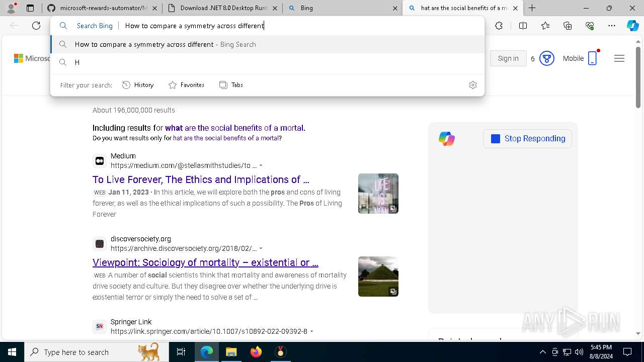The width and height of the screenshot is (644, 362).
Task: Expand the Springer Link URL dropdown arrow
Action: point(311,332)
